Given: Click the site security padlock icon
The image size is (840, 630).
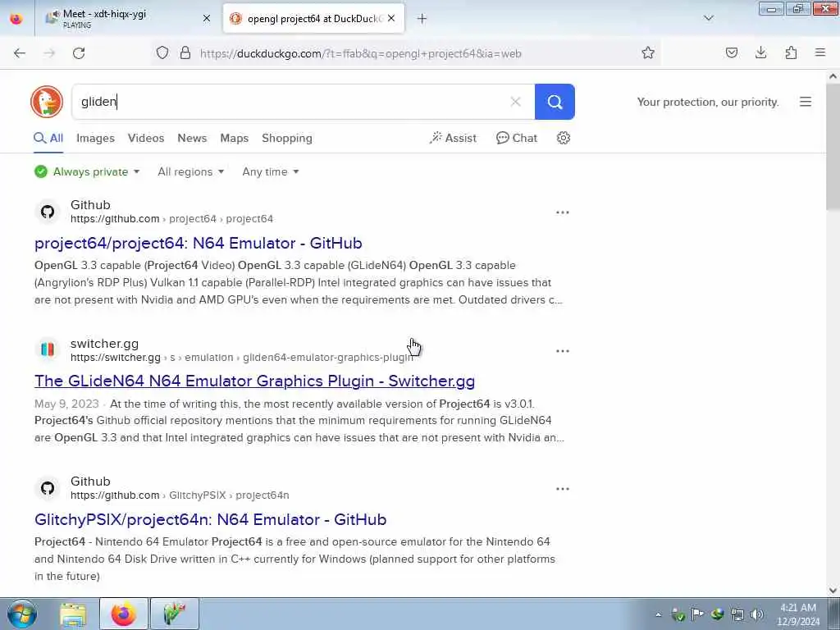Looking at the screenshot, I should click(x=185, y=53).
